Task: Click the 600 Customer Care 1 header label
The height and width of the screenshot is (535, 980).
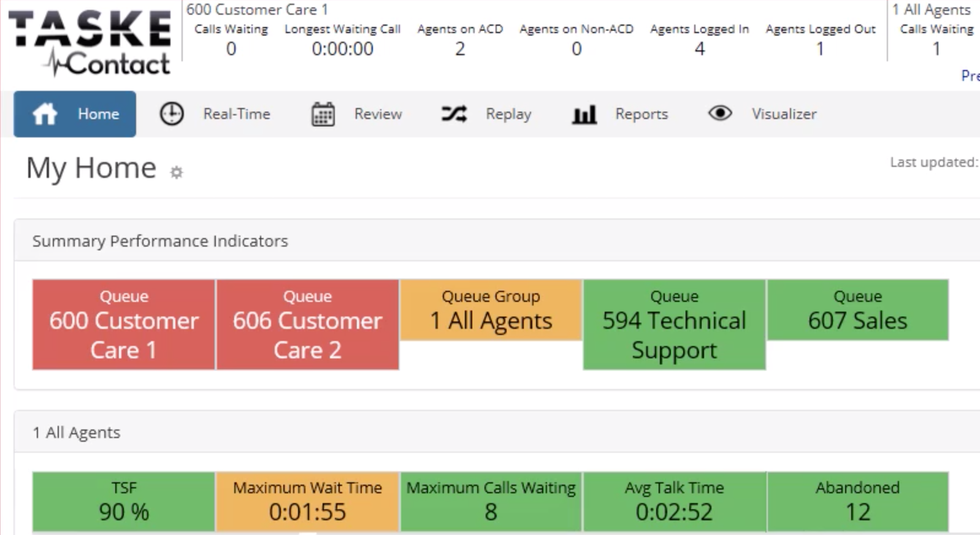Action: pyautogui.click(x=257, y=9)
